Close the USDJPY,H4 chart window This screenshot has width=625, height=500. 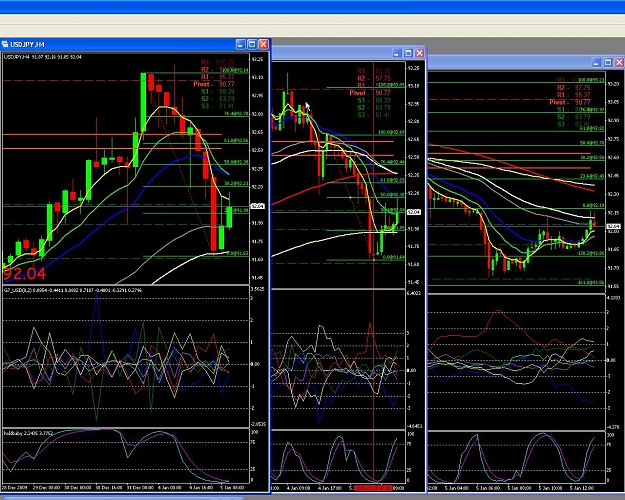tap(263, 45)
